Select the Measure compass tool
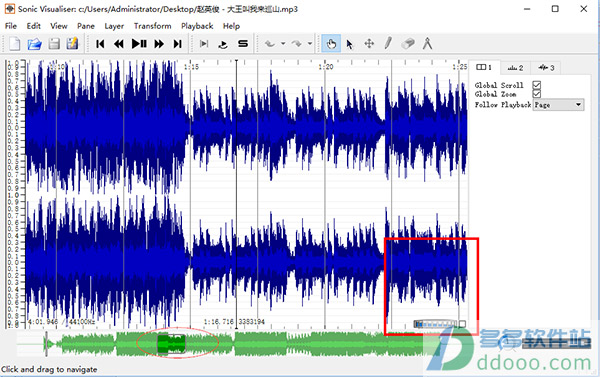Viewport: 600px width, 377px height. pyautogui.click(x=427, y=43)
